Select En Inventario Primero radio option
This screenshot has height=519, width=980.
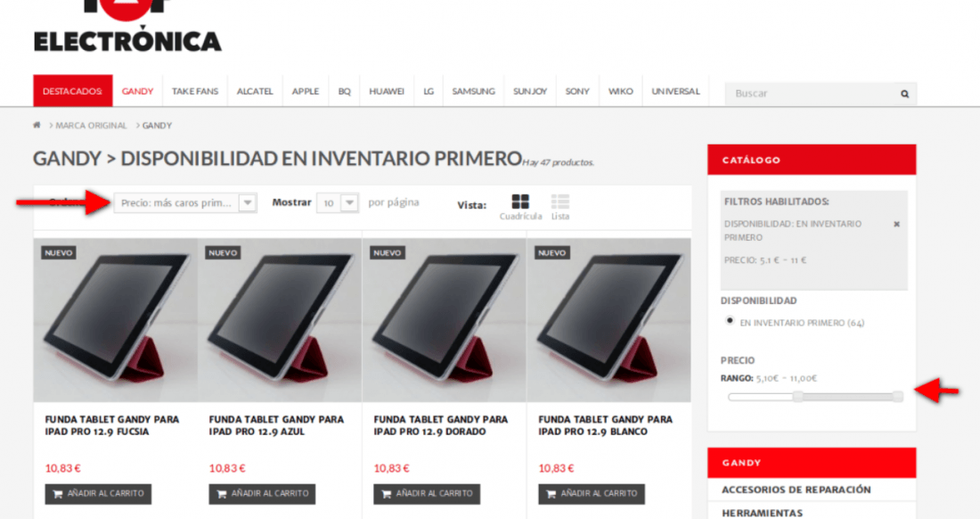730,321
